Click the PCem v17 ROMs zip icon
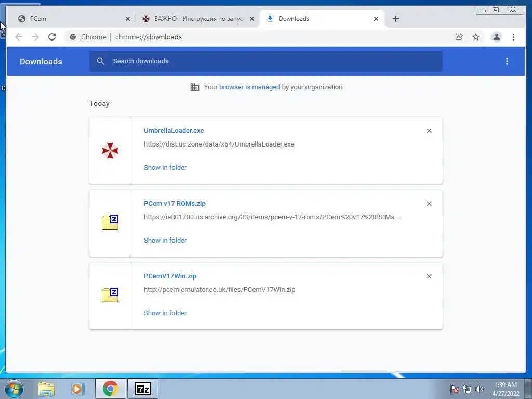 point(110,222)
